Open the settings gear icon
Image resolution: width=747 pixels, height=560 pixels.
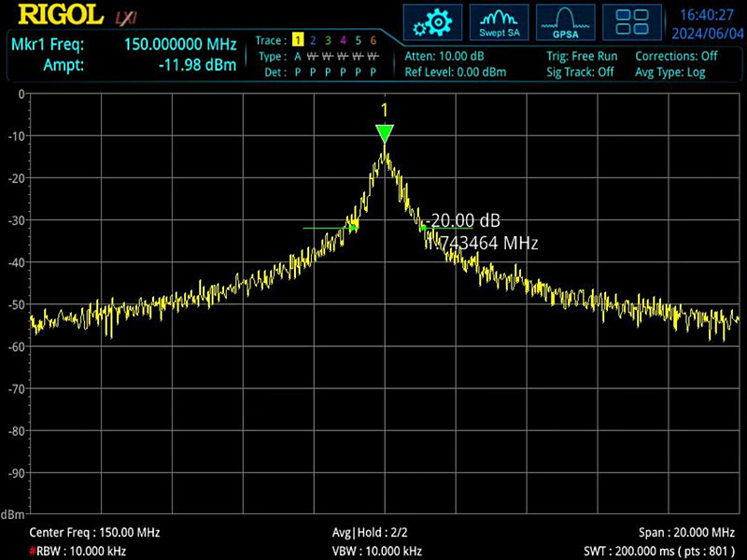[432, 22]
